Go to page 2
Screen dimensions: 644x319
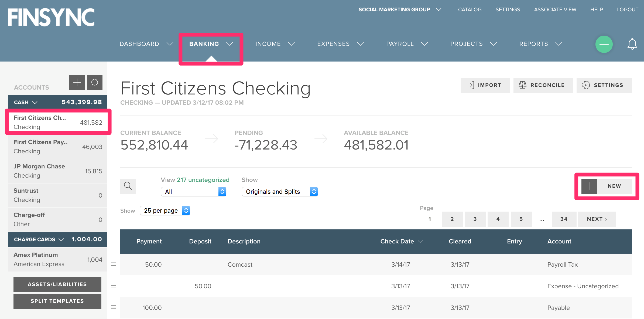click(452, 219)
